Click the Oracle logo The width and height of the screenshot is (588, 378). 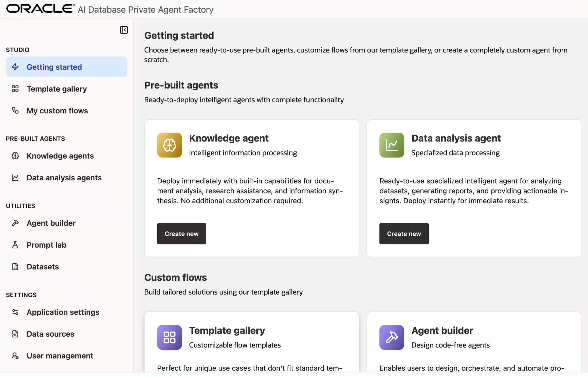(40, 8)
